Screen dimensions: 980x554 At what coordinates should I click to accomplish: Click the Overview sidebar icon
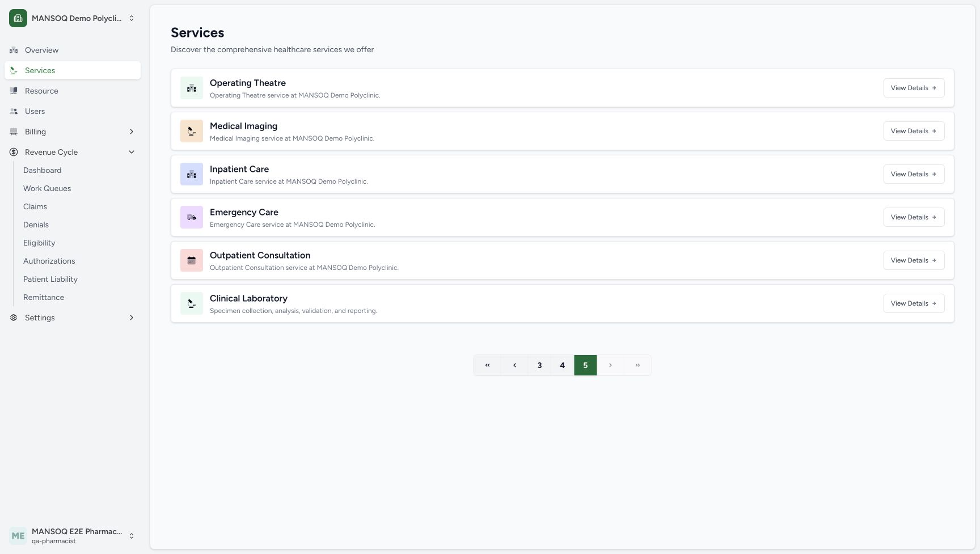(x=14, y=50)
